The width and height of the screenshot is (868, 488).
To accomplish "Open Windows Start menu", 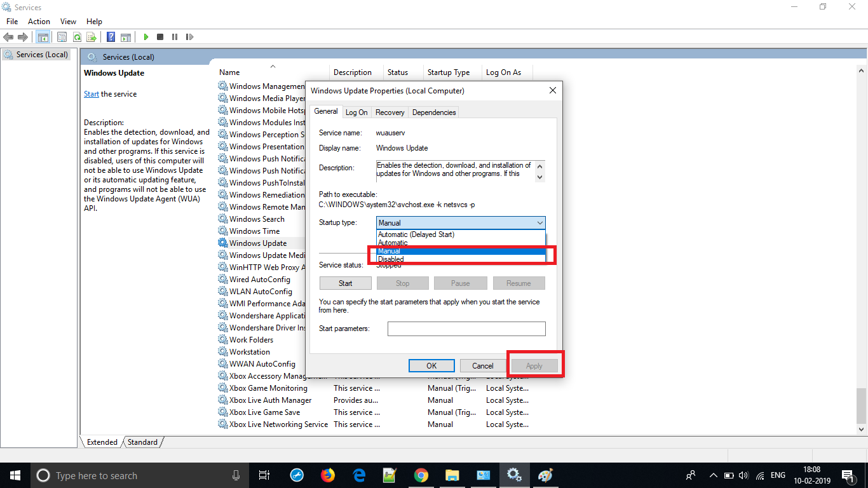I will pyautogui.click(x=15, y=475).
